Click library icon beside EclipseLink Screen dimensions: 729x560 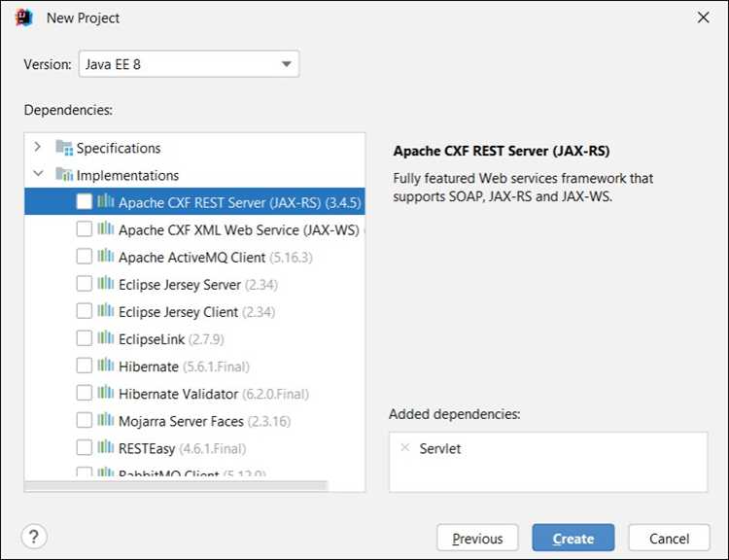click(x=106, y=337)
